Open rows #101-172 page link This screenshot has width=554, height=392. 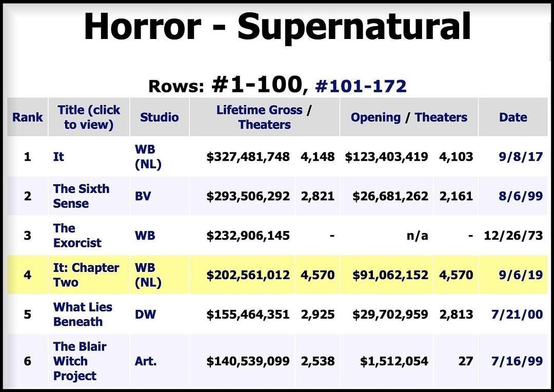(361, 86)
